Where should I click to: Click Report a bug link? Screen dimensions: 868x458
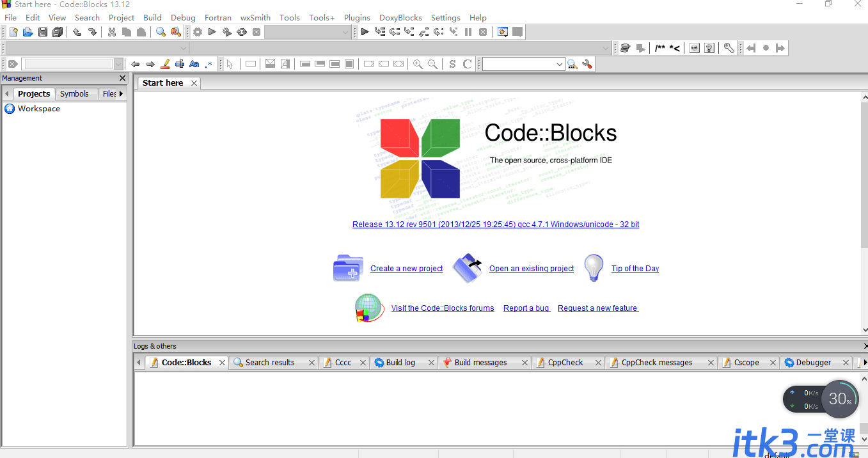526,308
